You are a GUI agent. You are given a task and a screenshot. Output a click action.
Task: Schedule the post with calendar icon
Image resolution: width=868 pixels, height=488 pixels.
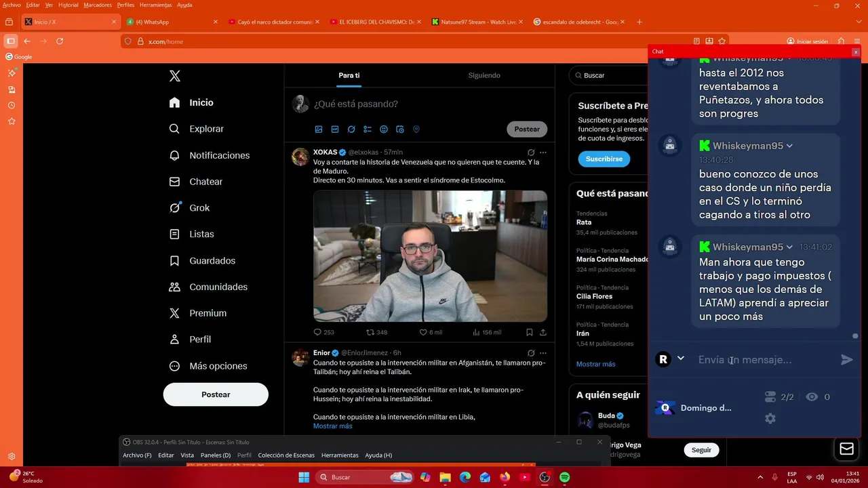(400, 129)
